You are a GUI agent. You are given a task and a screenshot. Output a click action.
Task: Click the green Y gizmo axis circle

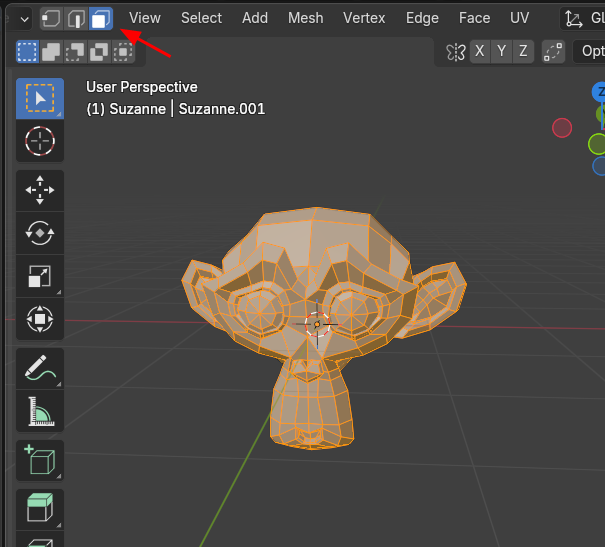click(x=597, y=144)
